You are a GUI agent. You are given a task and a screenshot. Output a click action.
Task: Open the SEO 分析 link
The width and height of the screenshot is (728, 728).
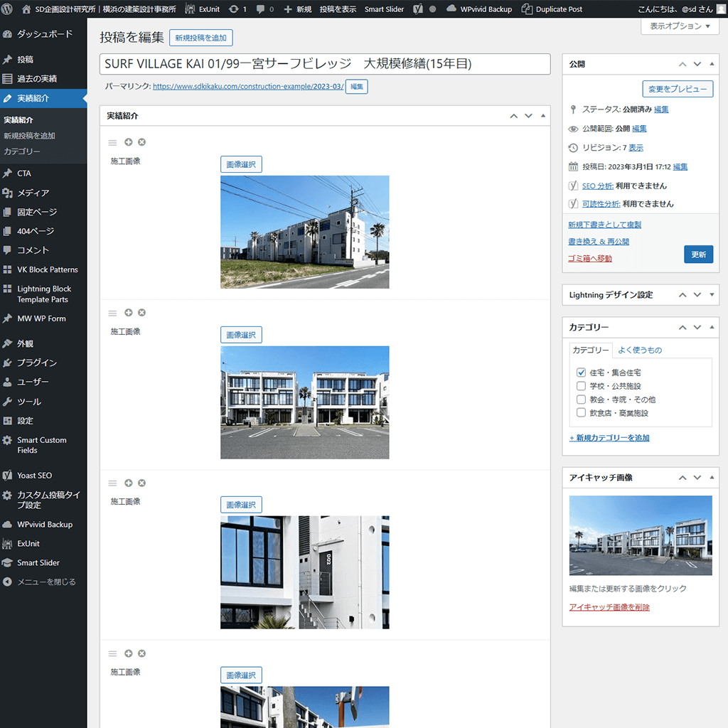(598, 186)
